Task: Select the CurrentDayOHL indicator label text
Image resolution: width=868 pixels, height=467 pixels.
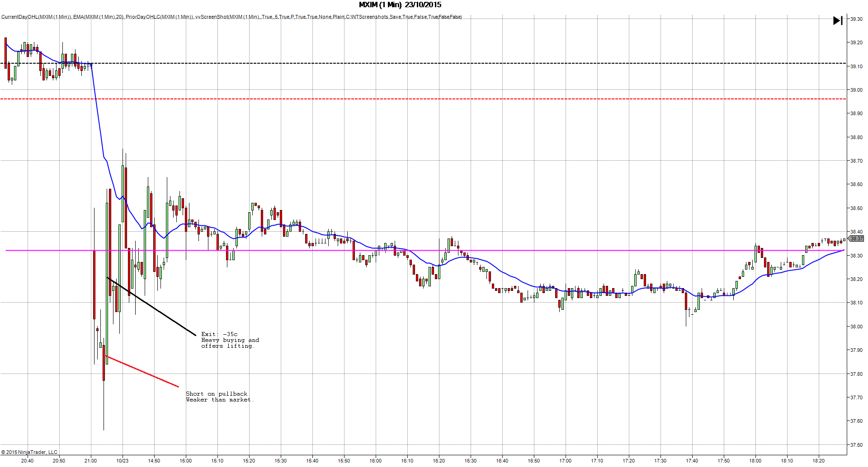Action: pos(36,17)
